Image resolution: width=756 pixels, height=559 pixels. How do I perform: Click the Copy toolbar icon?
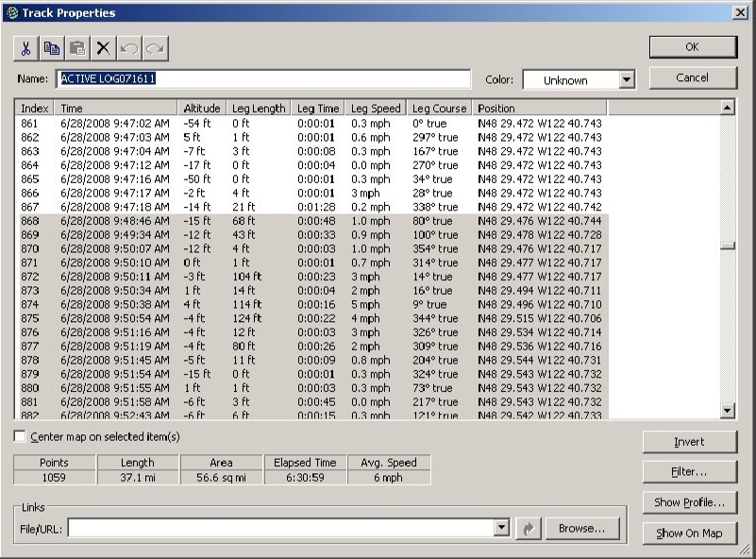click(52, 48)
